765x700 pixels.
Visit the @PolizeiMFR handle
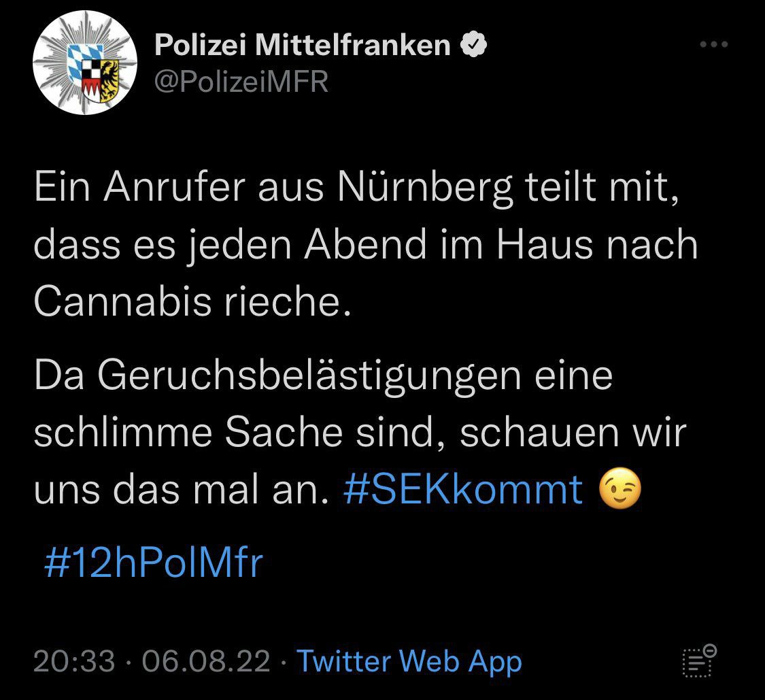point(241,82)
